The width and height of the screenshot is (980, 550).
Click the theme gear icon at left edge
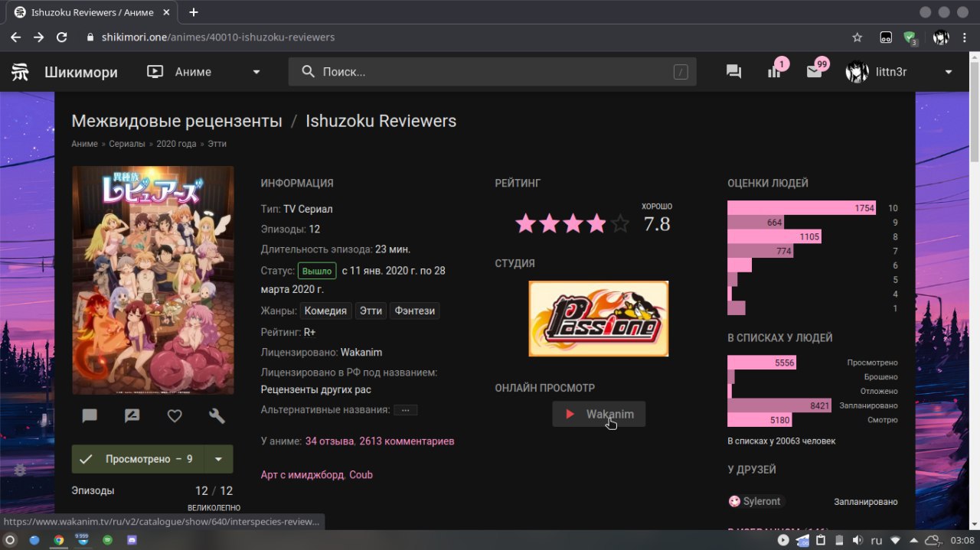pos(20,470)
